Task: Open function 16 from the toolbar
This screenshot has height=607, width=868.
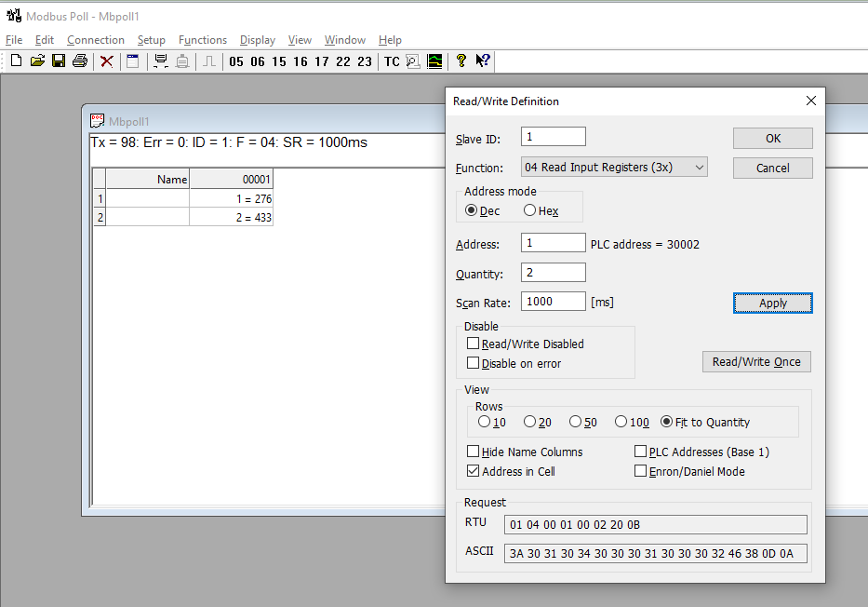Action: coord(300,61)
